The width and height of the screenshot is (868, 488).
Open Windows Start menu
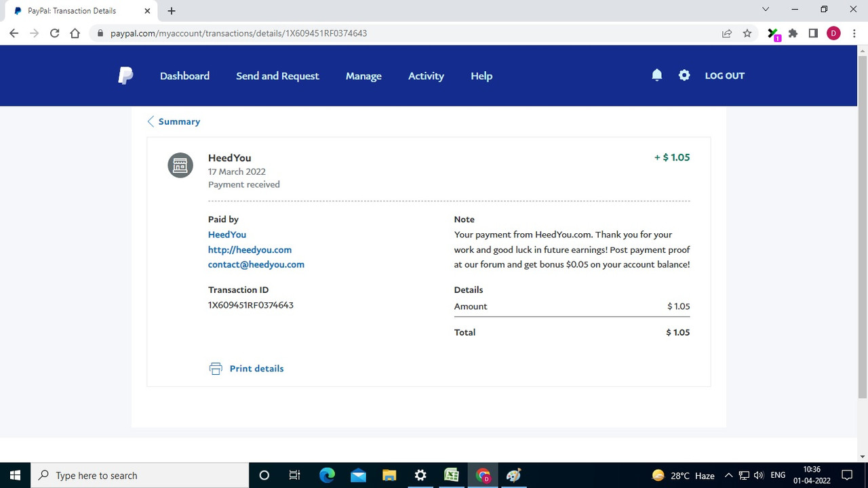15,475
